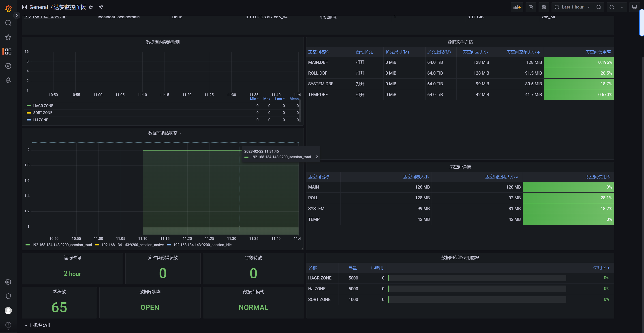
Task: Click the HJ ZONE usage bar gauge
Action: pyautogui.click(x=477, y=289)
